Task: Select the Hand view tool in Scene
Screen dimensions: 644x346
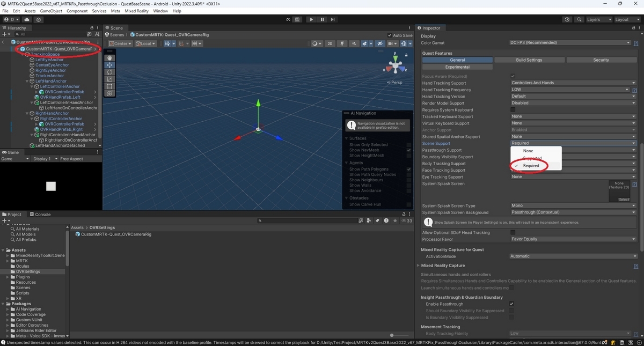Action: tap(109, 58)
